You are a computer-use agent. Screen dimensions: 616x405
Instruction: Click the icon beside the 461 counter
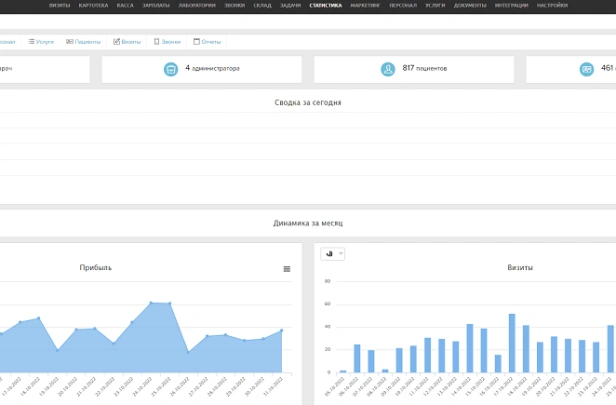tap(587, 69)
